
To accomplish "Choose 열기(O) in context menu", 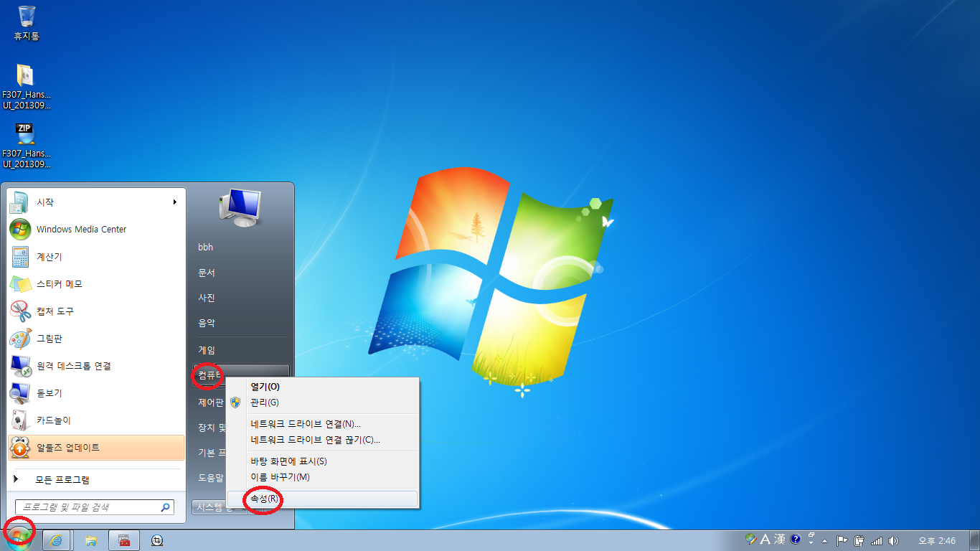I will tap(322, 387).
